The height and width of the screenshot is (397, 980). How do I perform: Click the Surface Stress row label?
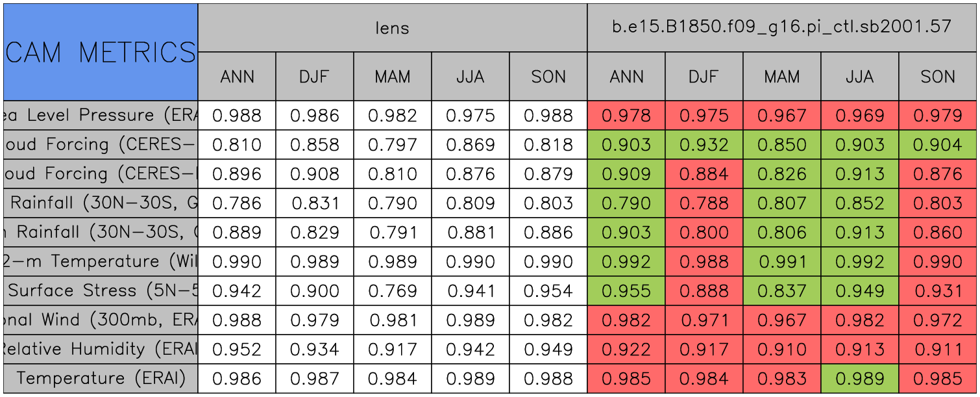(x=101, y=290)
